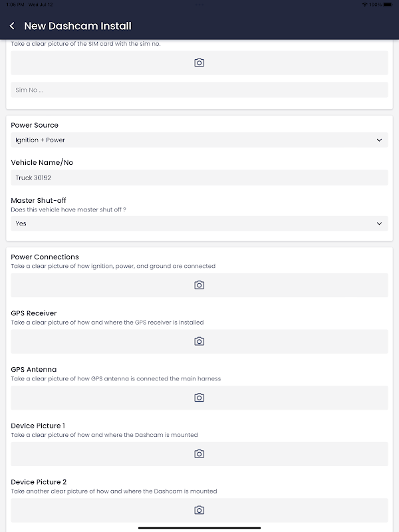
Task: Click the chevron beside Yes in Master Shut-off
Action: 379,223
